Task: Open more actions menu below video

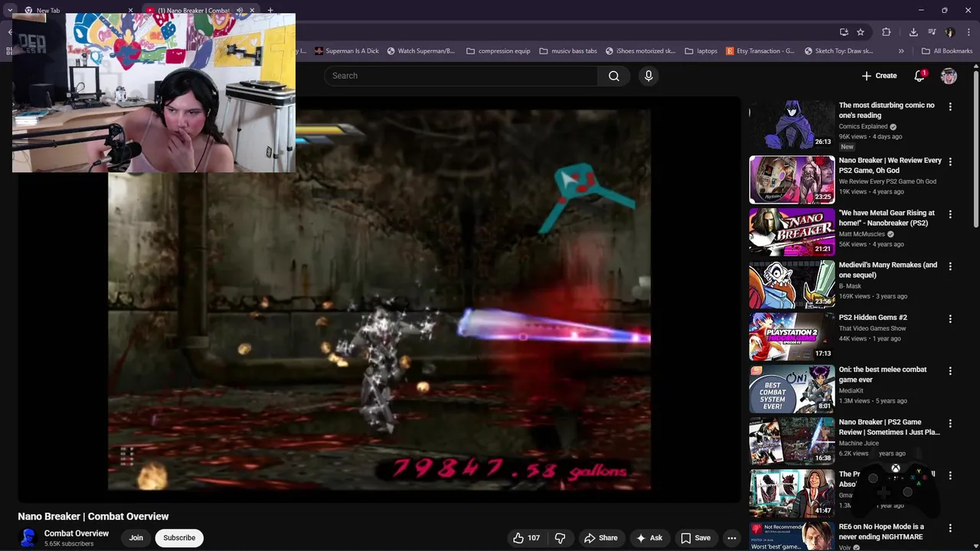Action: pyautogui.click(x=731, y=538)
